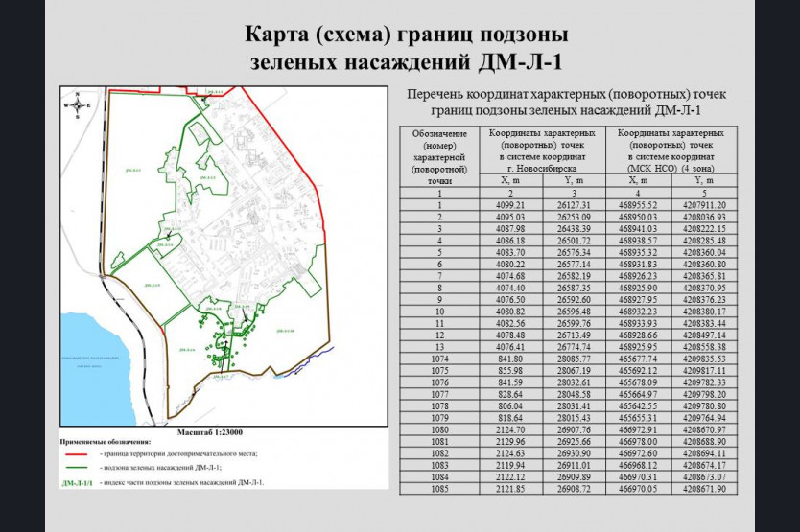The image size is (800, 532).
Task: Click the red boundary line legend sample
Action: [77, 454]
